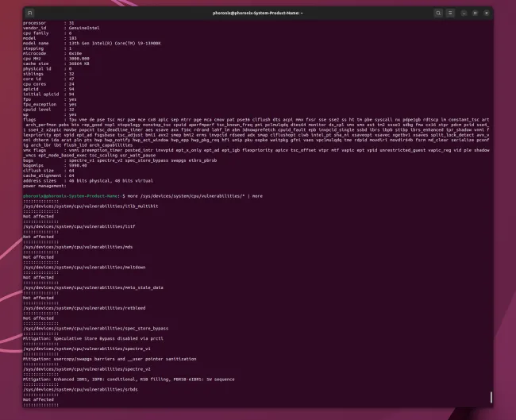Open the terminal hamburger menu
This screenshot has width=516, height=420.
(x=450, y=13)
